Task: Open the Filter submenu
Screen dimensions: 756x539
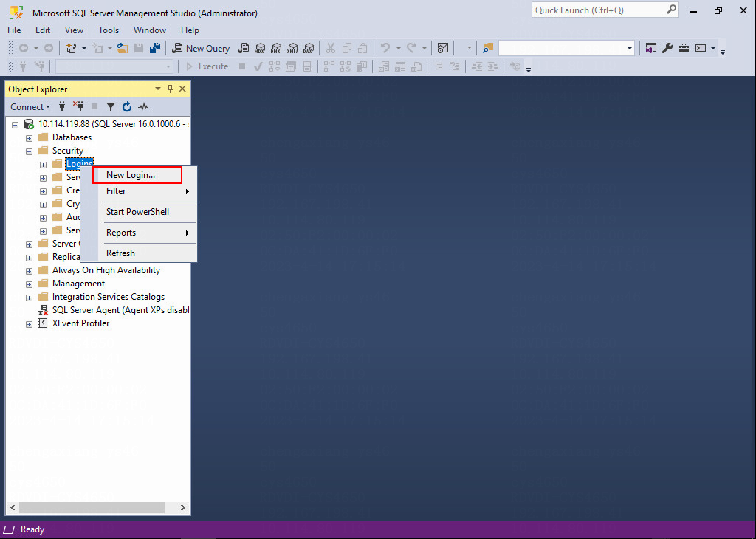Action: pyautogui.click(x=138, y=191)
